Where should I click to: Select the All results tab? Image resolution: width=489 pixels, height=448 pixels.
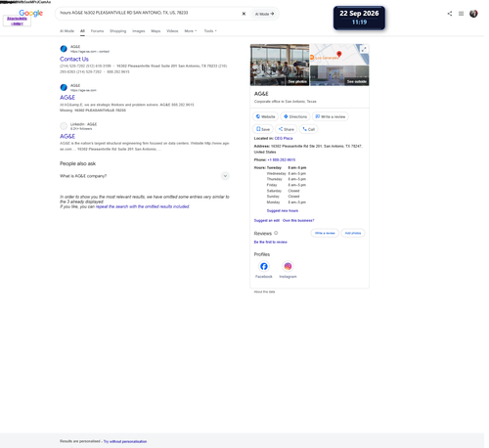[83, 31]
